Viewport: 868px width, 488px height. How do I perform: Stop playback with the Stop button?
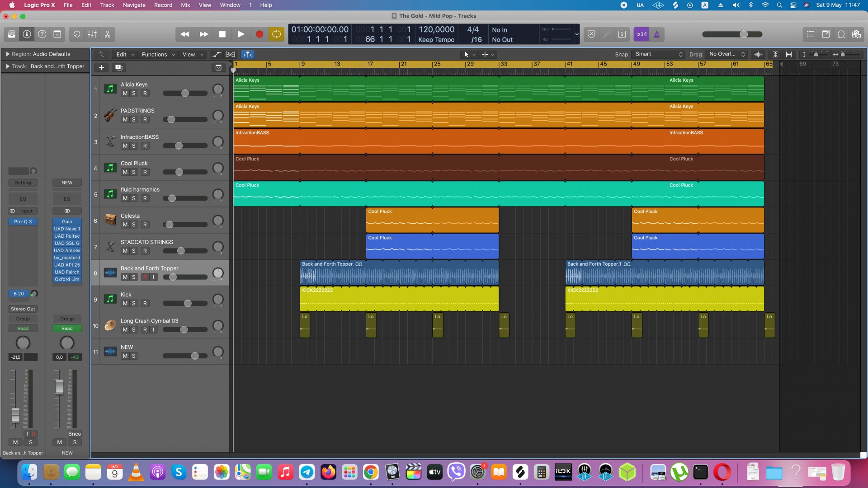222,34
